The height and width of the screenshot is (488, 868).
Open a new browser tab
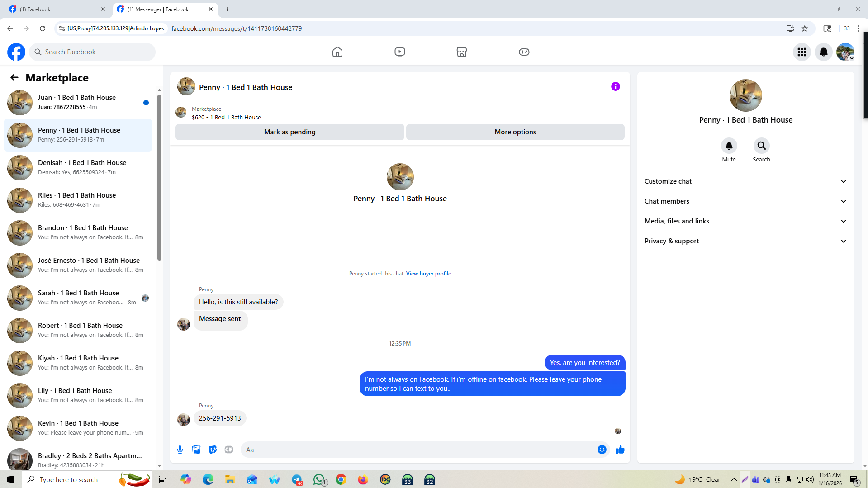tap(227, 9)
